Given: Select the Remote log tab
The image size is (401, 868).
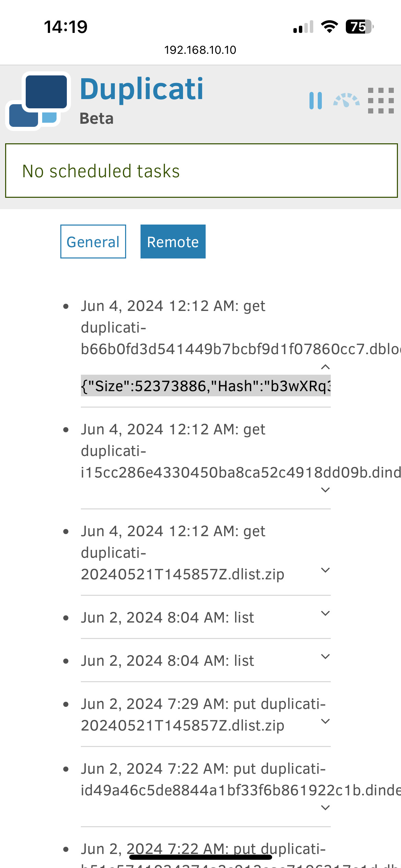Looking at the screenshot, I should click(173, 242).
